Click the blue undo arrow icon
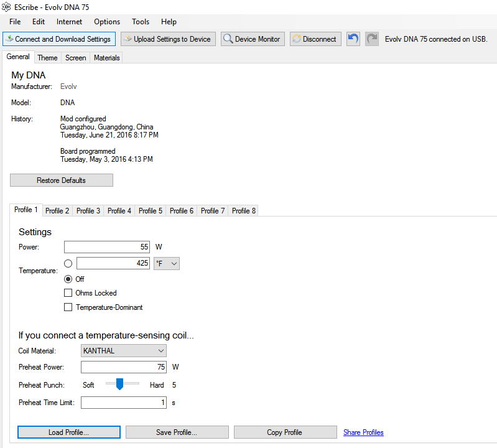 click(353, 39)
